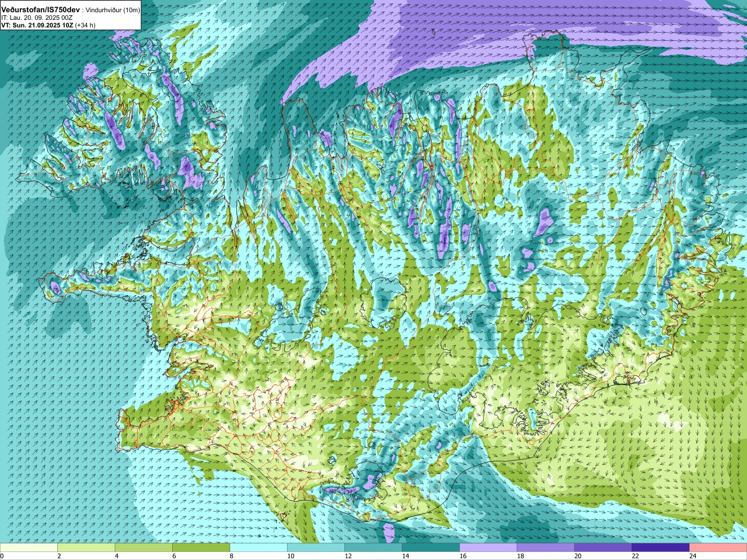Image resolution: width=747 pixels, height=560 pixels.
Task: Click the 20–22 violet legend swatch
Action: pyautogui.click(x=603, y=548)
